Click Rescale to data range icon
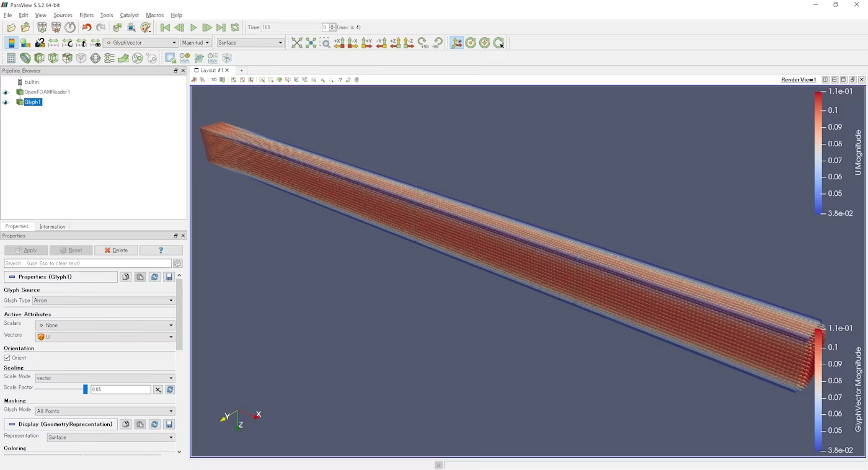 53,43
